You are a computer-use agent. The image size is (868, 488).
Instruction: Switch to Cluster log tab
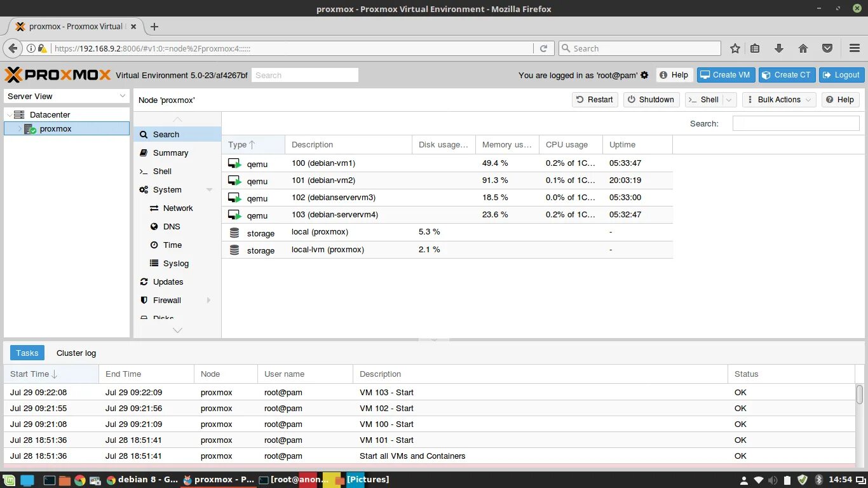pos(76,353)
